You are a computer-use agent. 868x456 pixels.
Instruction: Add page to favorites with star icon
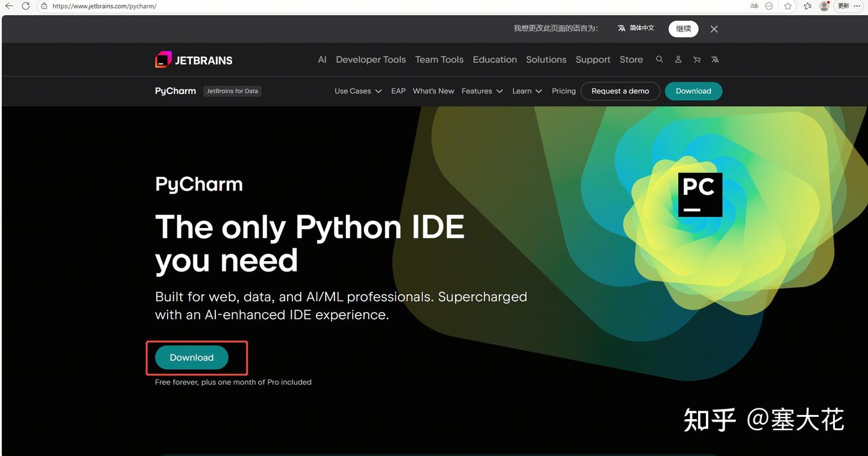click(788, 6)
